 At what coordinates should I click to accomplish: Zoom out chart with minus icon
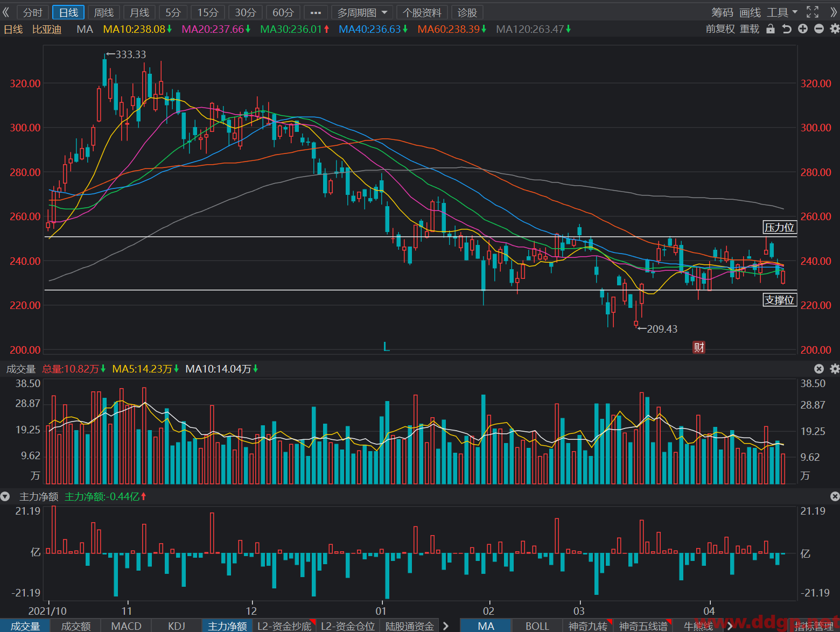point(819,29)
